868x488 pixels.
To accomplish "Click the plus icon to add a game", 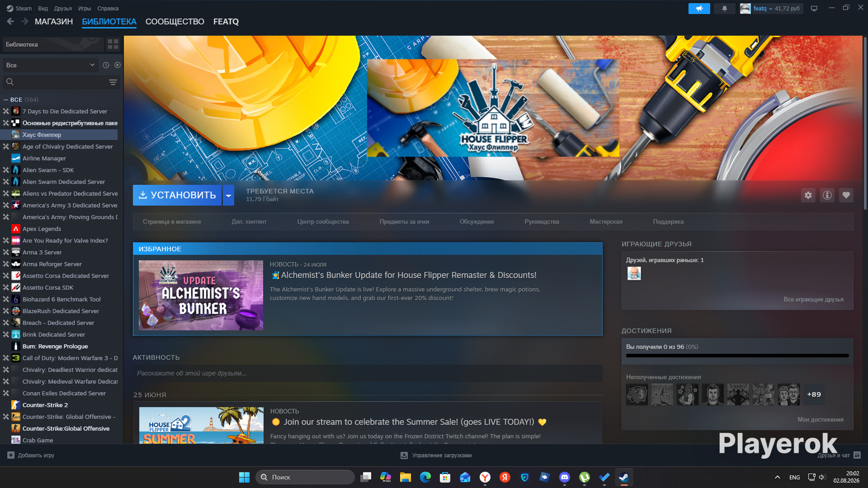I will (x=11, y=455).
